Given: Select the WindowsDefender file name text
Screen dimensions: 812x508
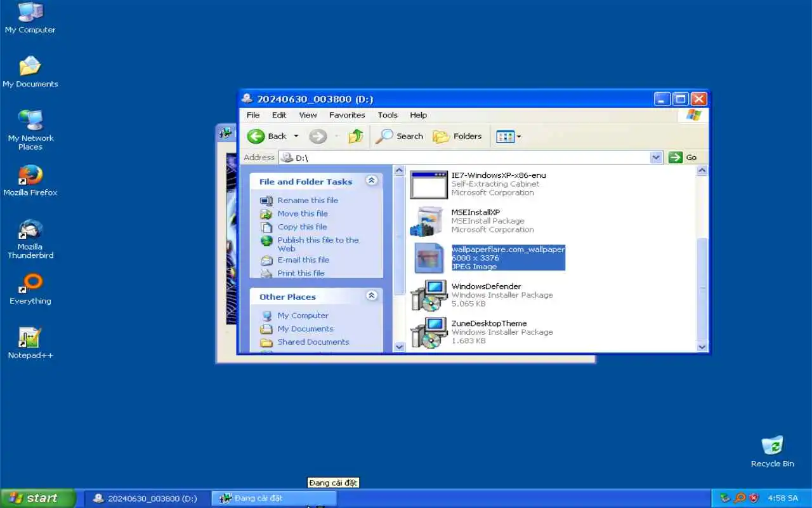Looking at the screenshot, I should 486,286.
